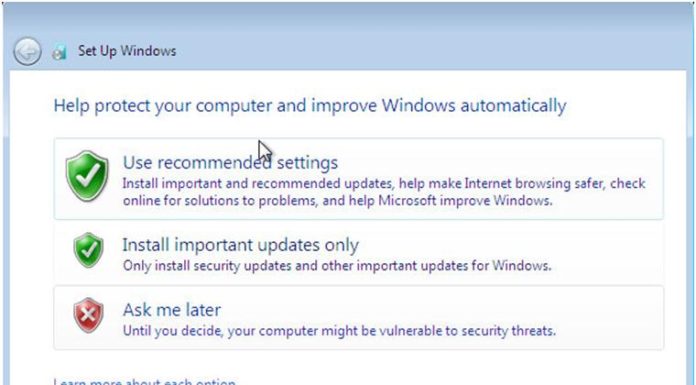This screenshot has height=385, width=696.
Task: Click the Help protect your computer headline
Action: (x=310, y=106)
